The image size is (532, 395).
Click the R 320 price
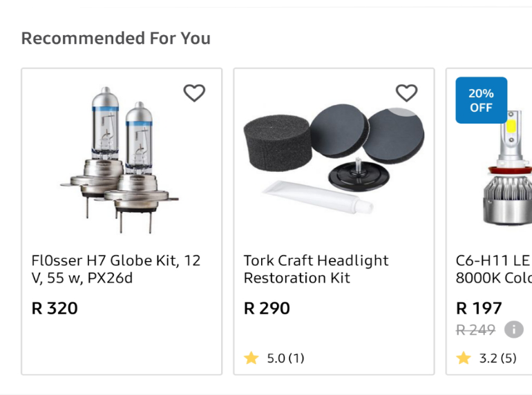click(x=55, y=308)
